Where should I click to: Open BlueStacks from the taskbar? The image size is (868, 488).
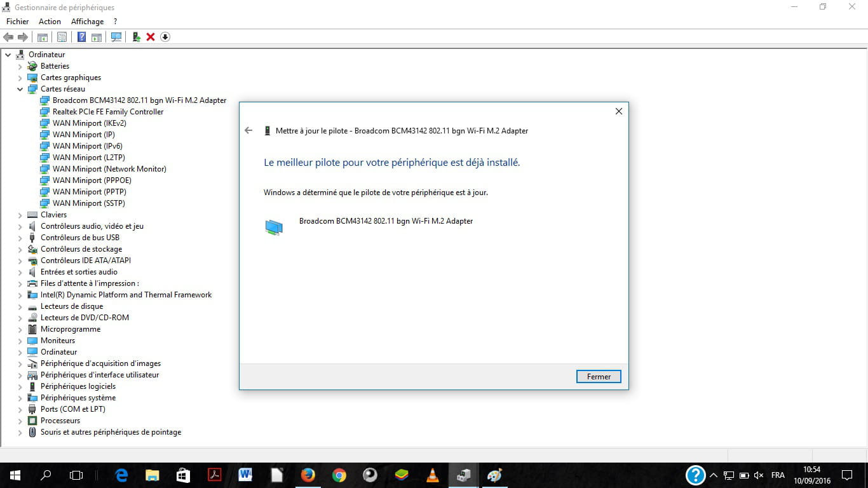[401, 475]
